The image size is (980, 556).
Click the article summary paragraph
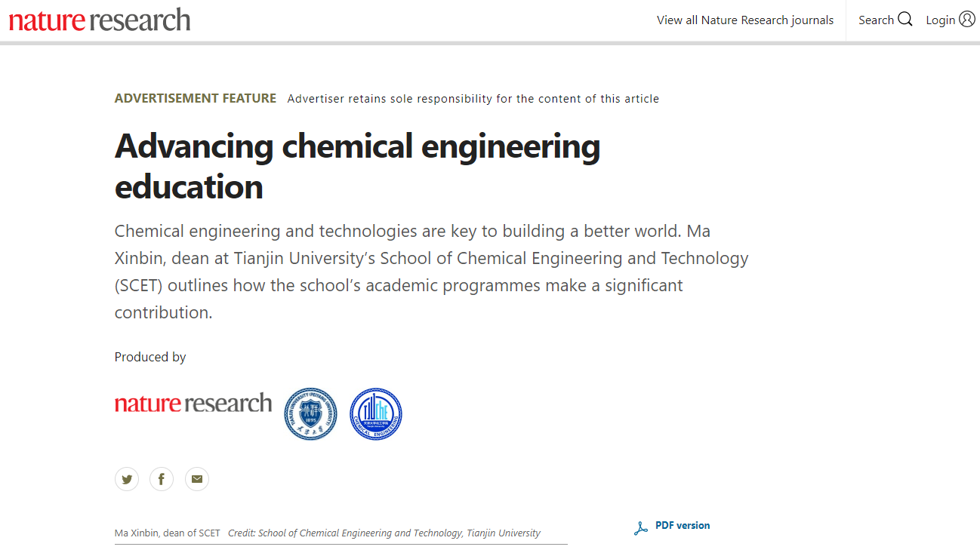point(432,272)
